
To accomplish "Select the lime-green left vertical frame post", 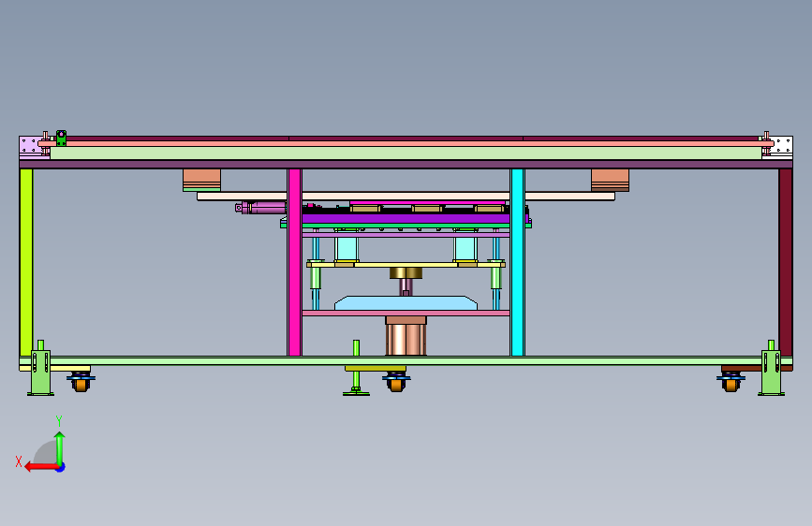I will click(x=26, y=262).
